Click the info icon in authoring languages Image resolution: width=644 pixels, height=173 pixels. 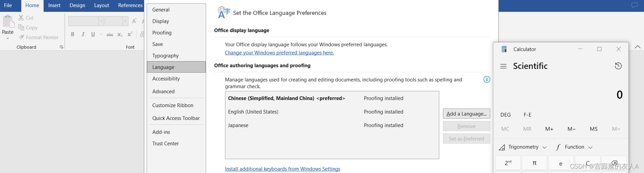pos(487,79)
